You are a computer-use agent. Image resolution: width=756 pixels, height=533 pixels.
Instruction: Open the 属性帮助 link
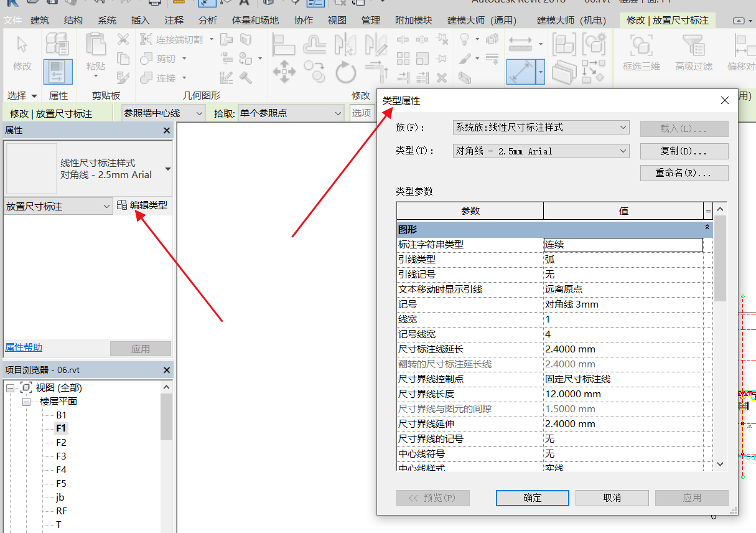[24, 347]
